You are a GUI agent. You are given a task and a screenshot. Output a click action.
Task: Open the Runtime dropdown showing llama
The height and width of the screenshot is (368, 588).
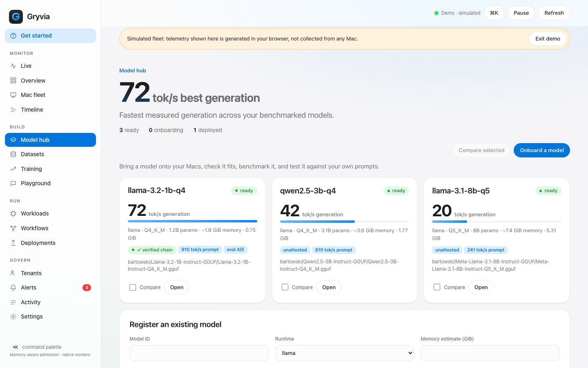click(x=345, y=353)
